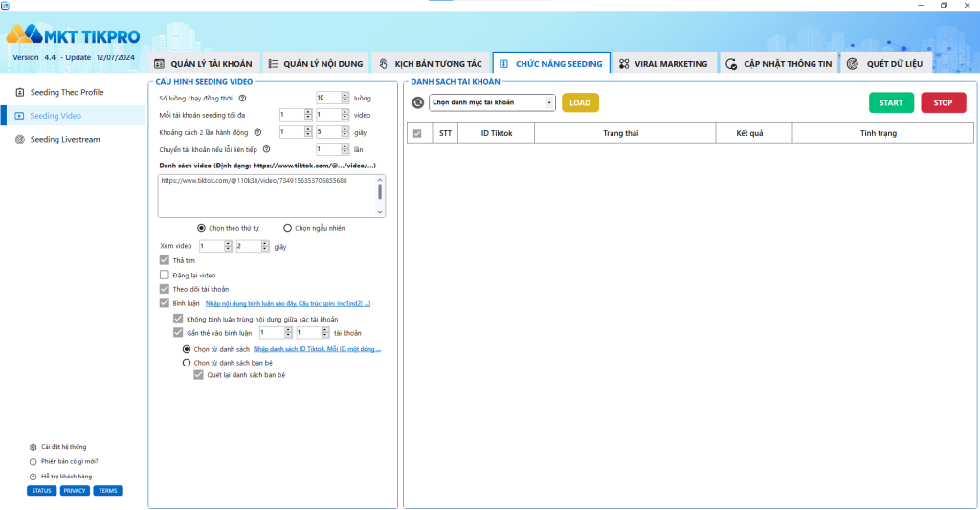The width and height of the screenshot is (980, 510).
Task: Click first stepper of Mỗi tài khoản seeding tối đa
Action: pyautogui.click(x=295, y=115)
